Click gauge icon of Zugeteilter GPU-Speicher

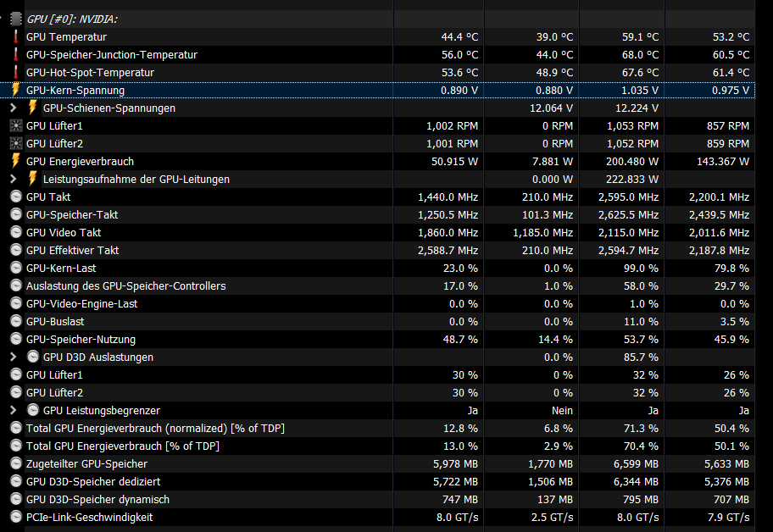coord(16,463)
